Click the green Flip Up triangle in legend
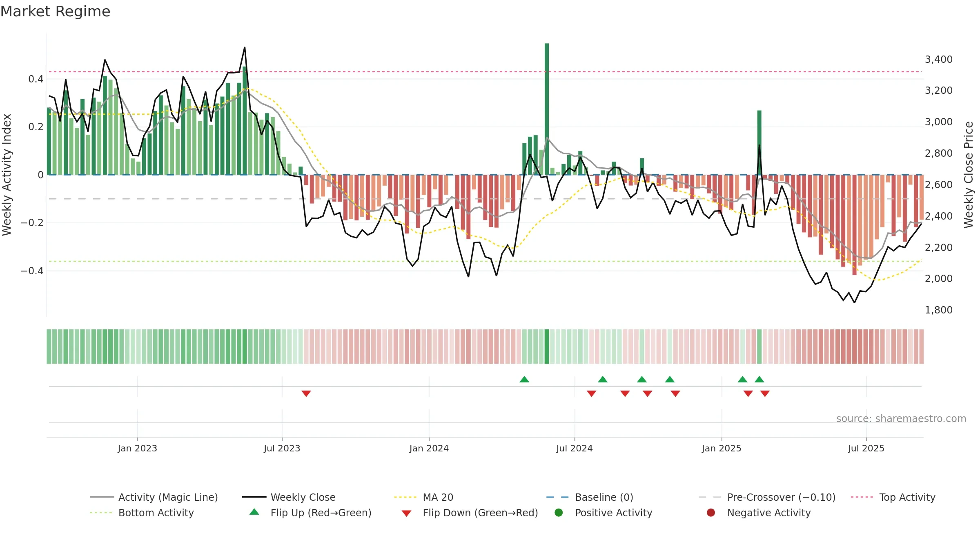The width and height of the screenshot is (980, 551). pos(254,512)
